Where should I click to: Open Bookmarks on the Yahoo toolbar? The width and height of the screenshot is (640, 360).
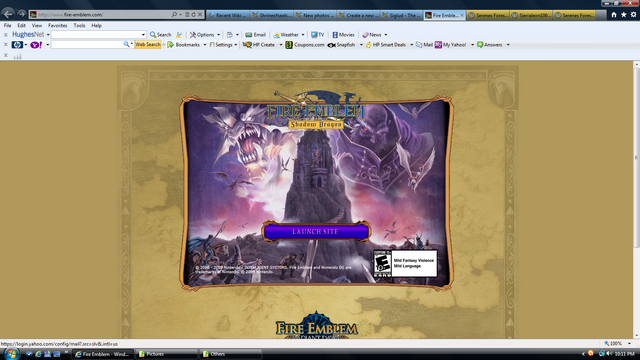pos(184,45)
